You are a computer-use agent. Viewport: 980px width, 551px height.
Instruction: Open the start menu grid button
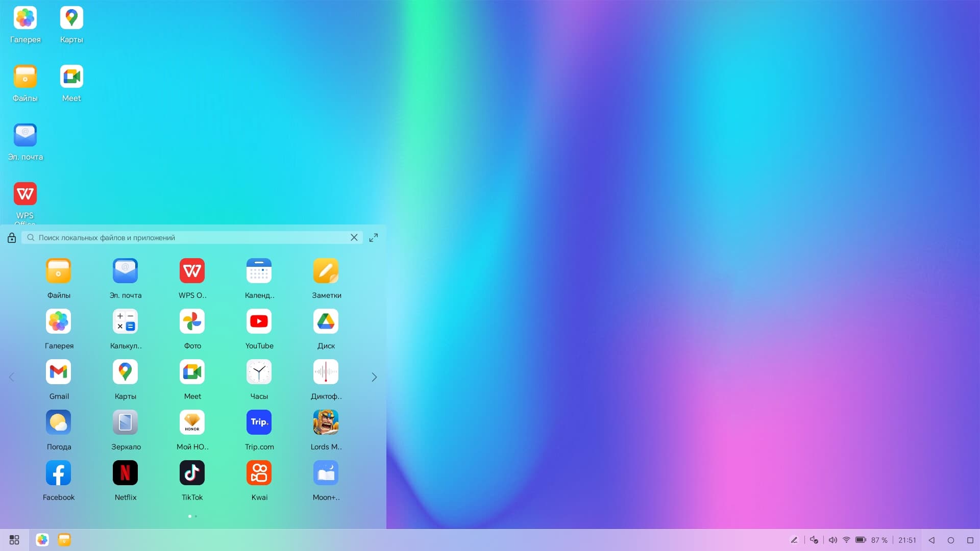pos(14,540)
